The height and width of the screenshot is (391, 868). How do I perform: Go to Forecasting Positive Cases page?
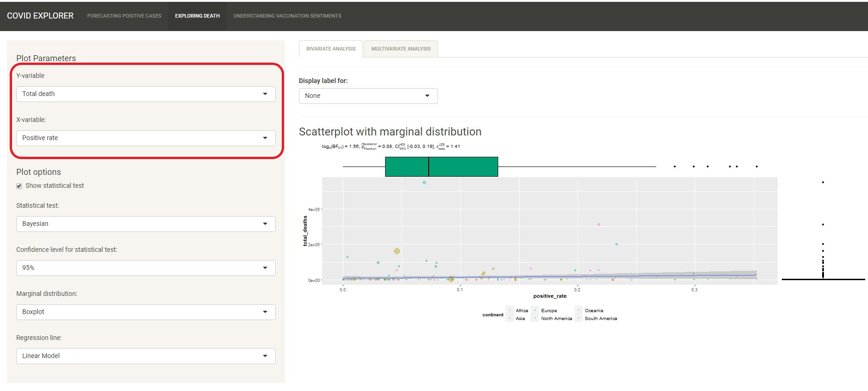[124, 16]
